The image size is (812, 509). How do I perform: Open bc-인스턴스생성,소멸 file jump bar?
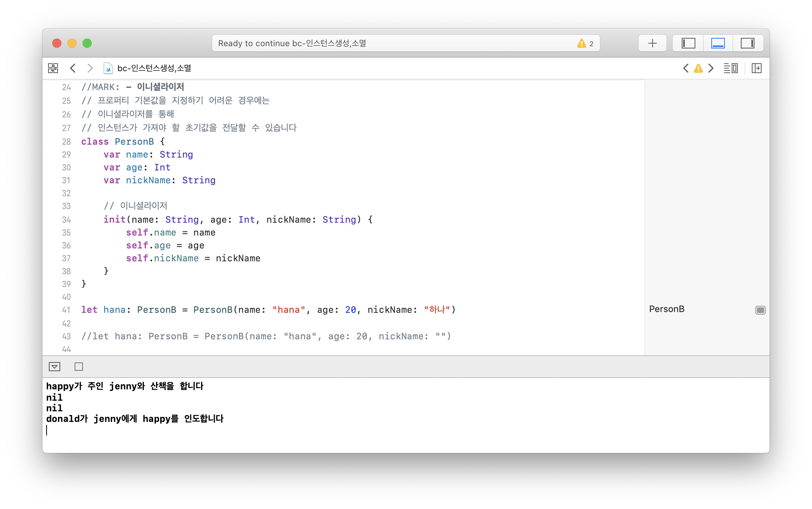(x=154, y=68)
